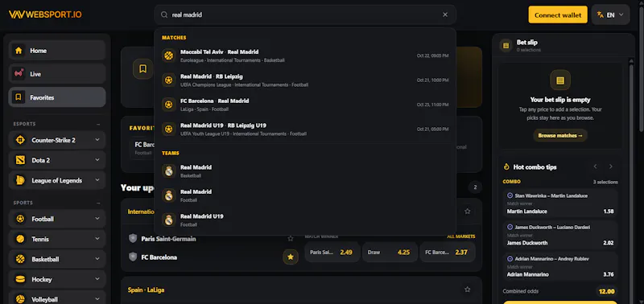Screen dimensions: 644x304
Task: Click the Home house icon
Action: tap(19, 51)
